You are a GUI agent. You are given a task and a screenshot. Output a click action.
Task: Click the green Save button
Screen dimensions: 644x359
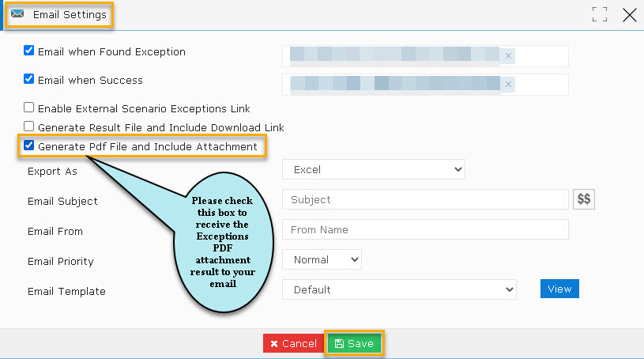pos(354,343)
